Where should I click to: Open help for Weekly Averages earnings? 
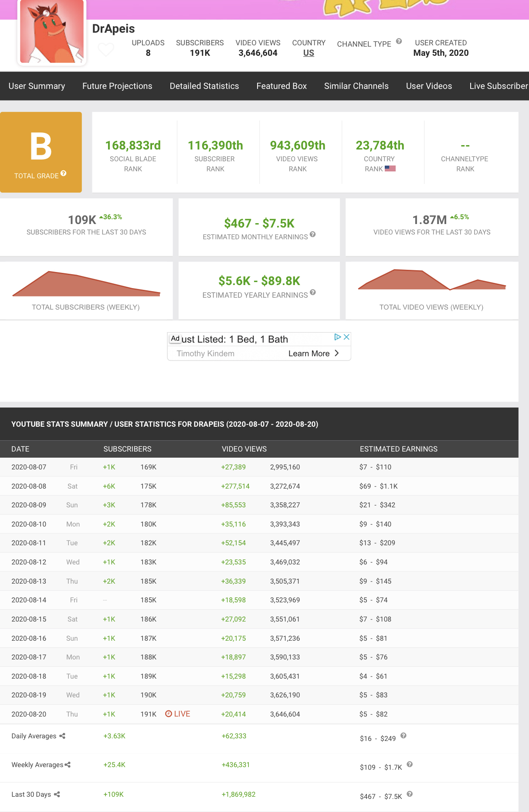(410, 764)
